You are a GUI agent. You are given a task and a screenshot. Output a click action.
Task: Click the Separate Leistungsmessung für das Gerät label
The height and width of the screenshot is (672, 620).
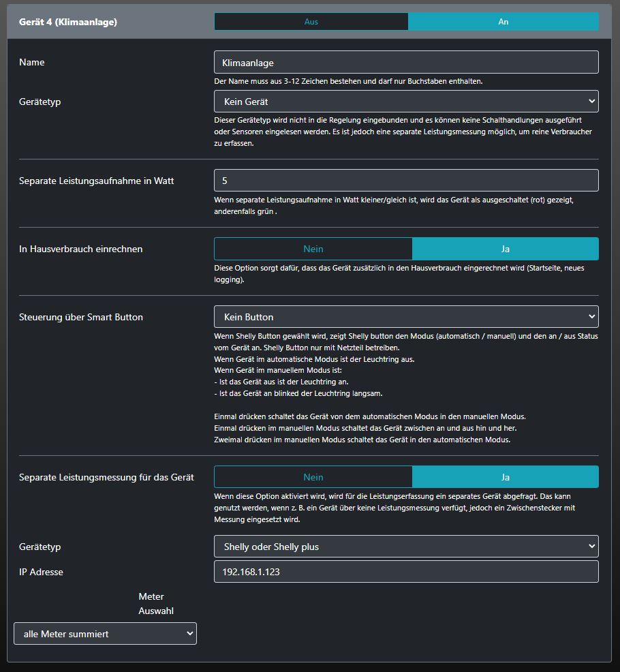tap(106, 478)
